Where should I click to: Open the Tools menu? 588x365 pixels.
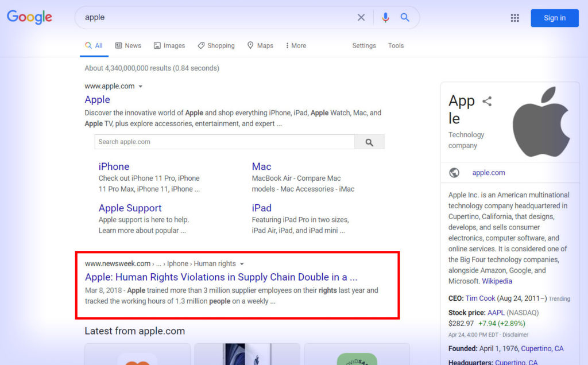(x=396, y=45)
